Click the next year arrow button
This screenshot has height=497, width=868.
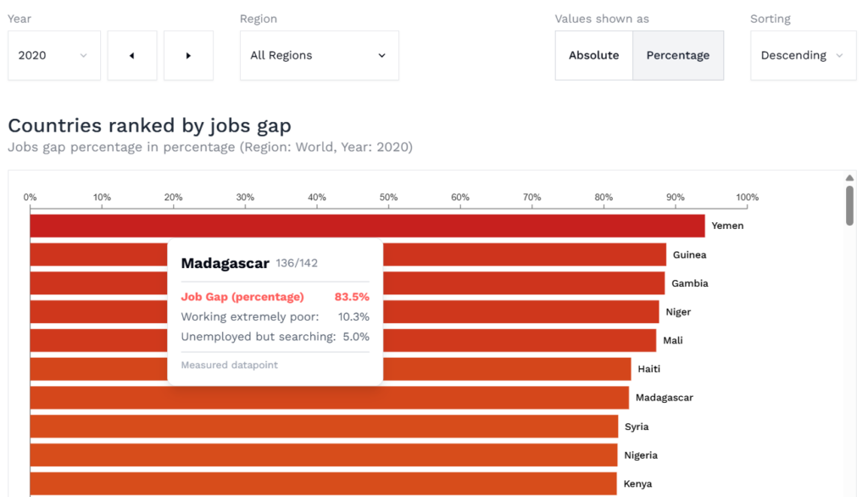[188, 56]
